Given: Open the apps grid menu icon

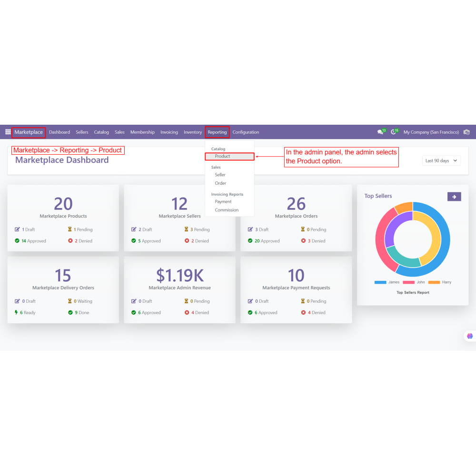Looking at the screenshot, I should tap(8, 132).
